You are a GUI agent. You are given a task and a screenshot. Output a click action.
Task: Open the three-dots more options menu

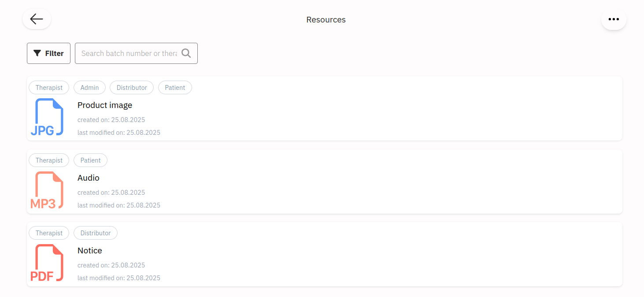[x=614, y=19]
